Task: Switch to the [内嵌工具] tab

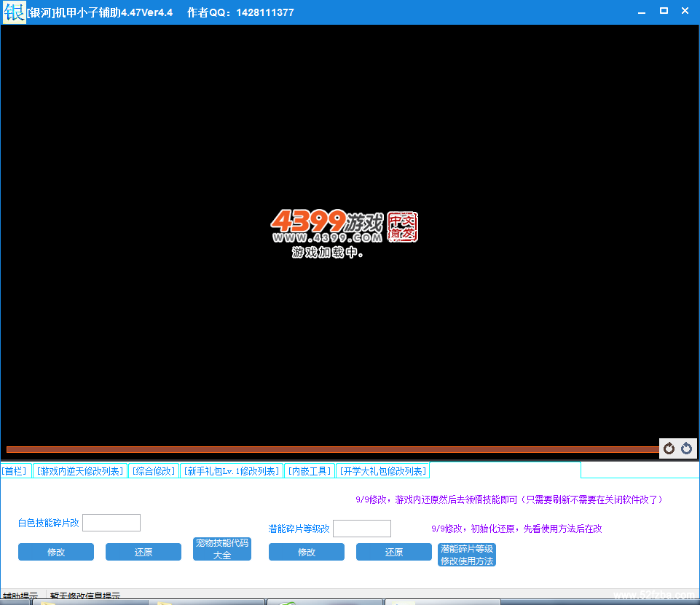Action: [310, 471]
